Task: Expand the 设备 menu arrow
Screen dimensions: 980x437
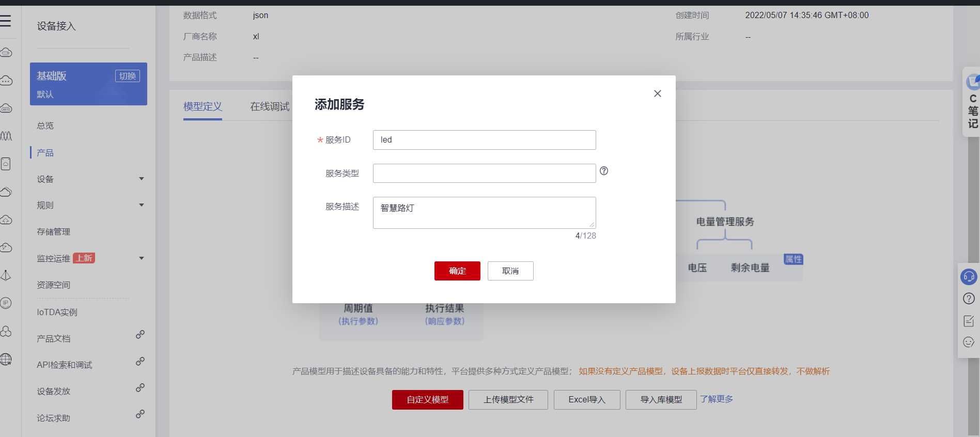Action: (x=142, y=179)
